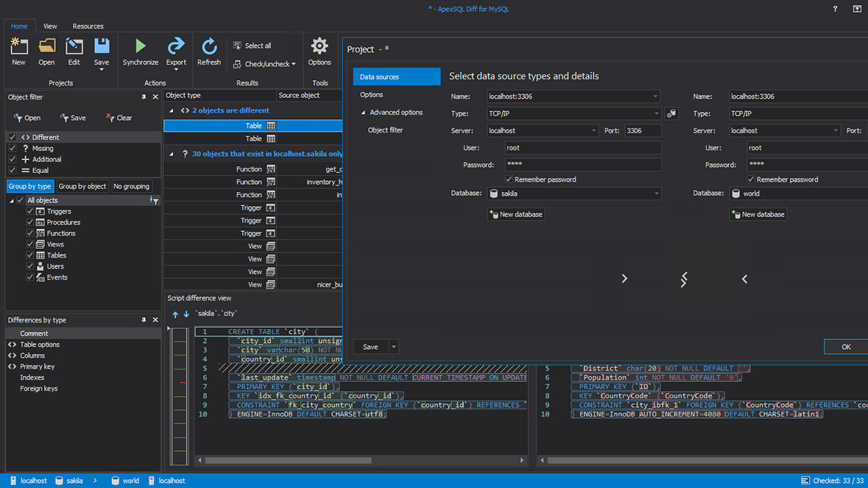Click the New database button for sakila

pos(515,214)
